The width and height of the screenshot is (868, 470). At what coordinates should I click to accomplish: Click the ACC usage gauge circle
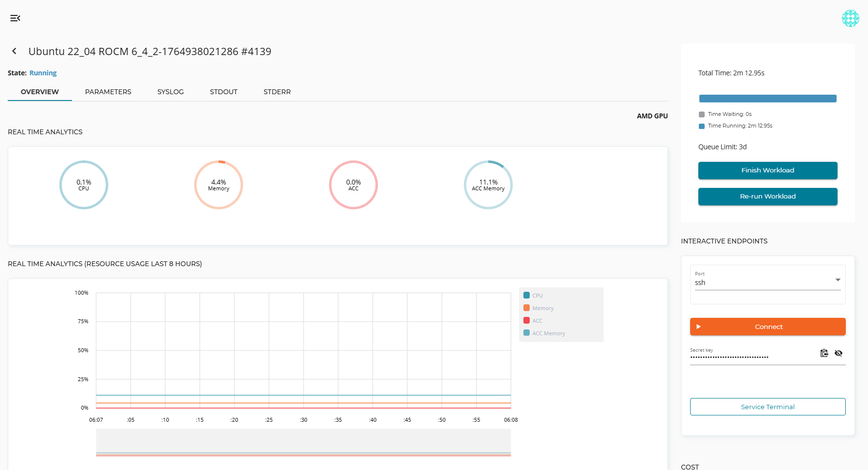(353, 185)
